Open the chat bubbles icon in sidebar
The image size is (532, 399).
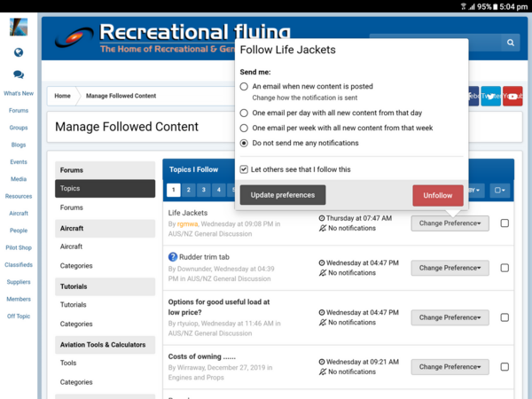pyautogui.click(x=19, y=75)
